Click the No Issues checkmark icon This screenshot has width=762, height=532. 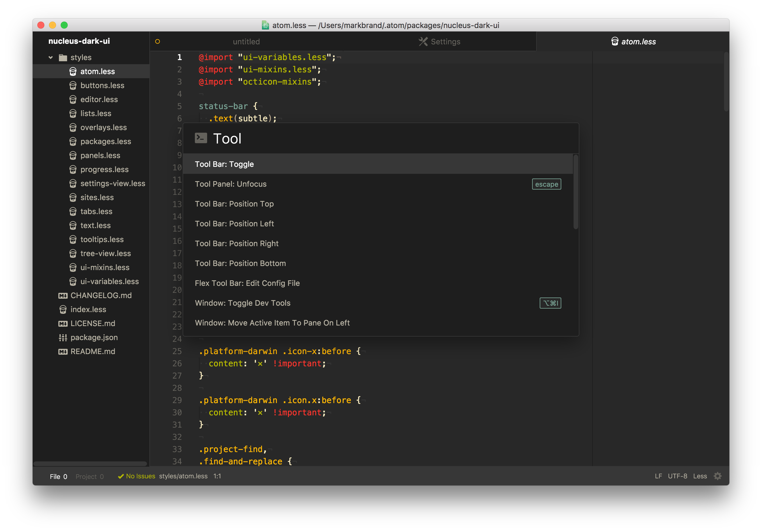(121, 476)
